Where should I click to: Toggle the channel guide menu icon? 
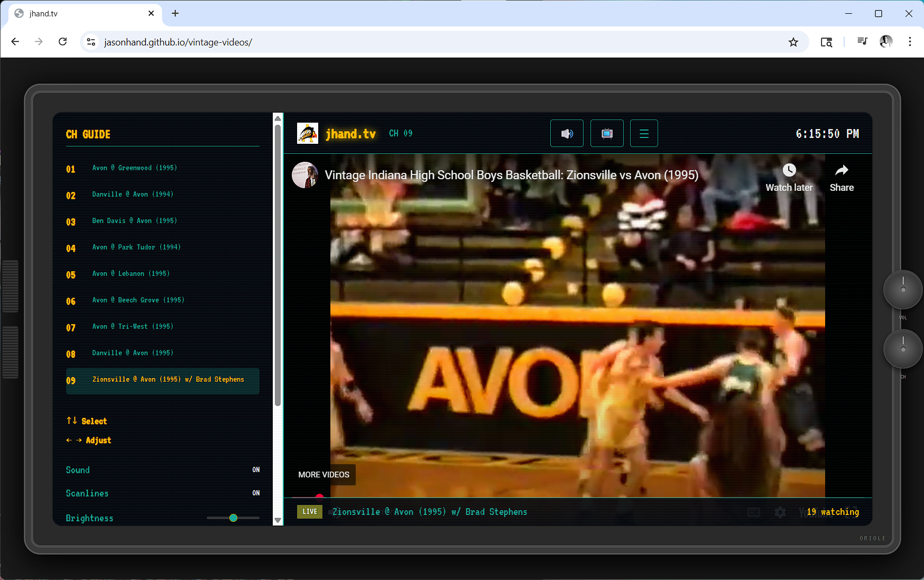644,134
